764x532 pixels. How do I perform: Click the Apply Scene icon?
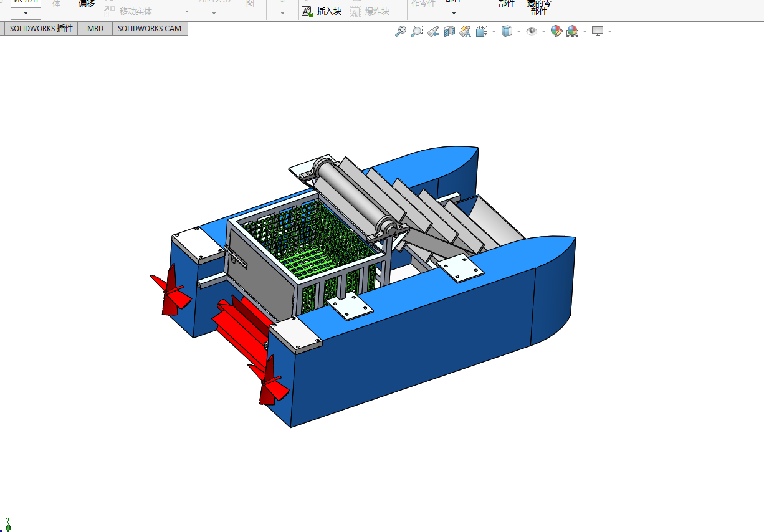(572, 31)
